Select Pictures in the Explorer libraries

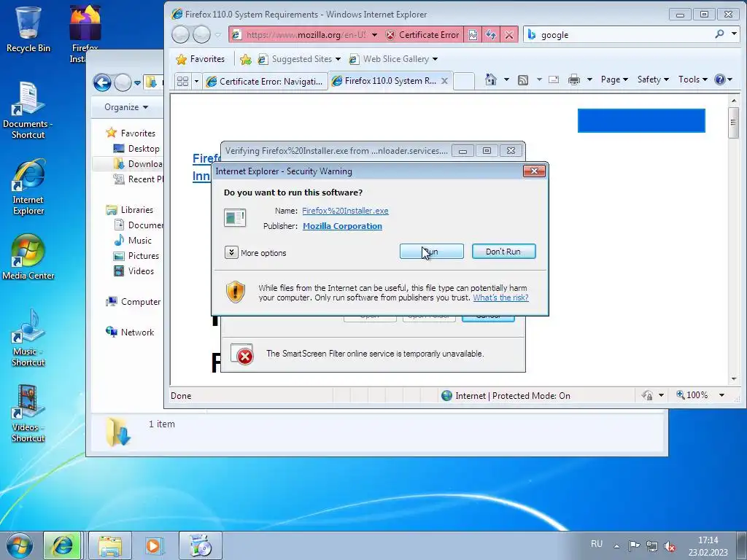point(136,256)
